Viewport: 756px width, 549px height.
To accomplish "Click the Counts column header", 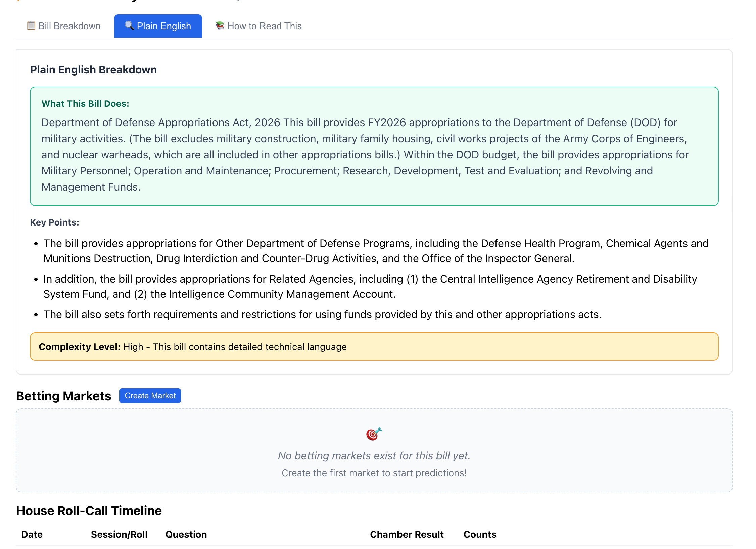I will tap(480, 534).
